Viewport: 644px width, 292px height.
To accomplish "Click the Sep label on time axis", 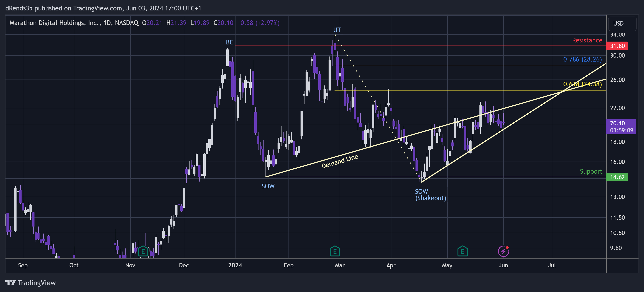I will coord(23,265).
